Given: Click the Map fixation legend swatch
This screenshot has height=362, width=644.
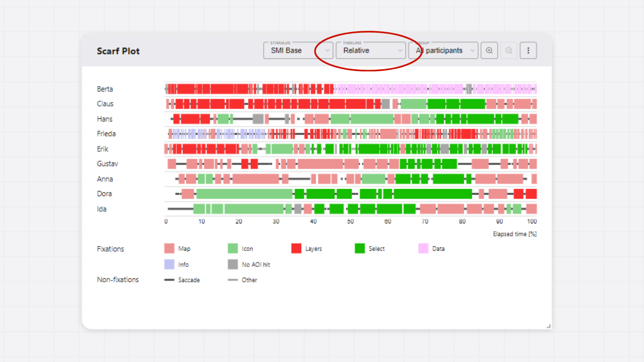Looking at the screenshot, I should [x=169, y=248].
